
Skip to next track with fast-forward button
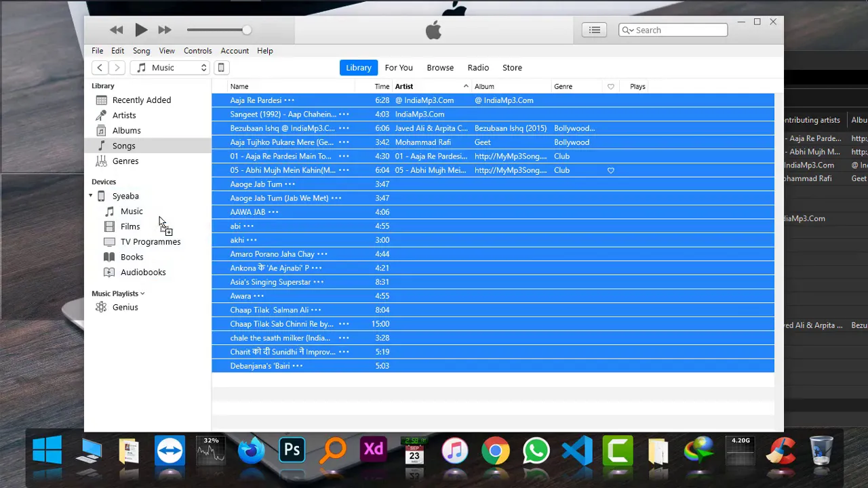[x=165, y=30]
